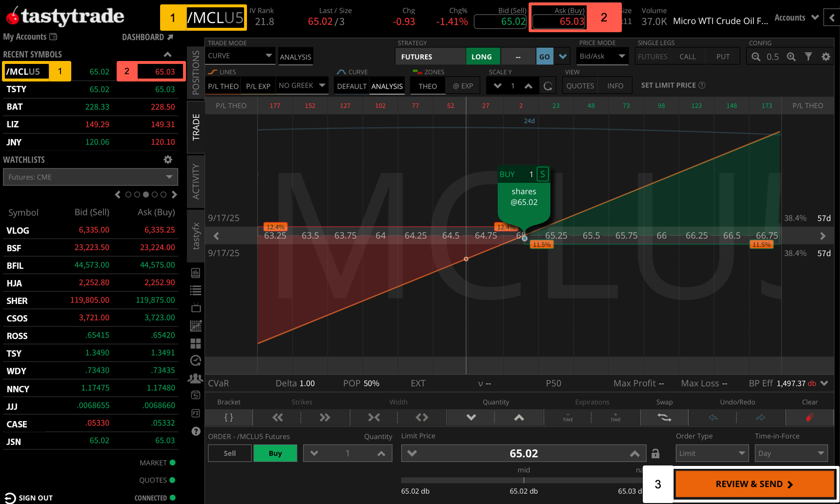Image resolution: width=840 pixels, height=504 pixels.
Task: Select the Swap icon in the order controls
Action: tap(664, 417)
